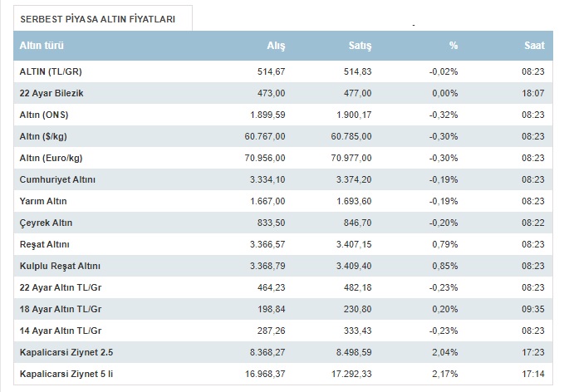Open the Kulplu Reşat Altını entry
This screenshot has height=392, width=564.
(60, 266)
